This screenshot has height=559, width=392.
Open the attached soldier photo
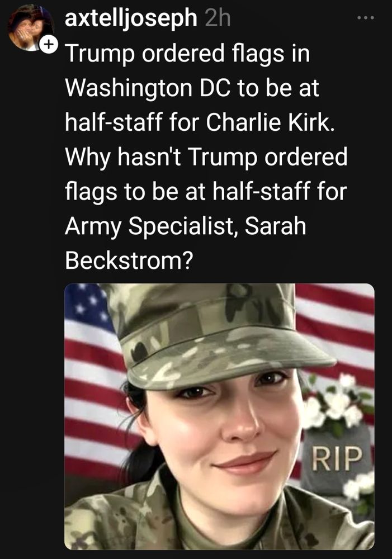(219, 416)
